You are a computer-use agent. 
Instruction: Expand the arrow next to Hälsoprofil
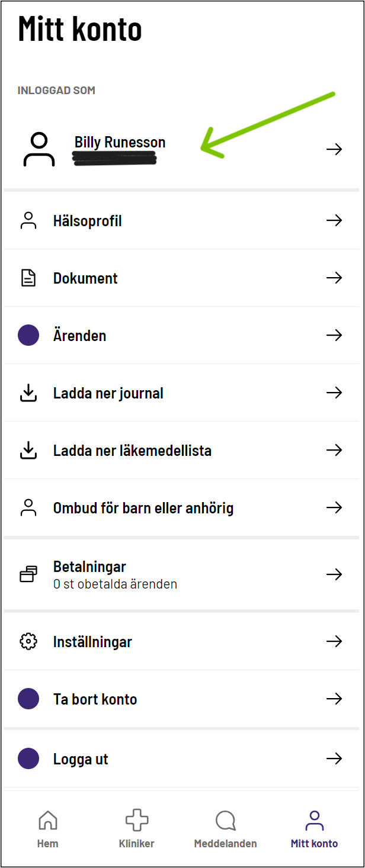(x=335, y=220)
